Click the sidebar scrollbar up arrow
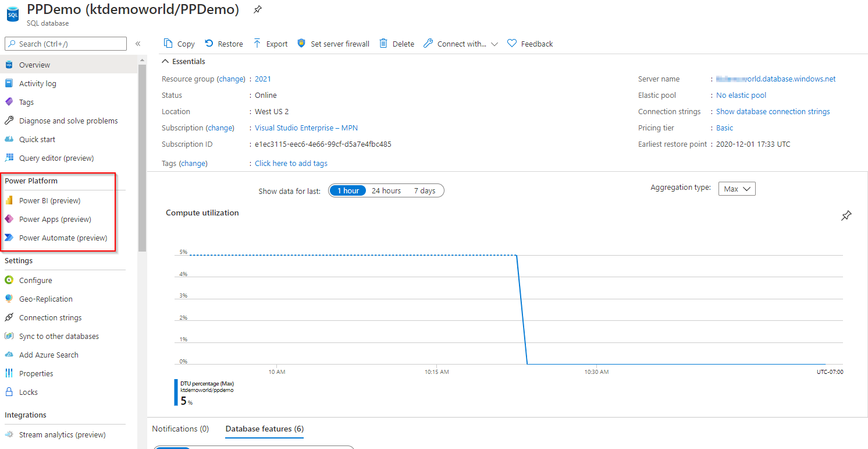 click(x=142, y=59)
